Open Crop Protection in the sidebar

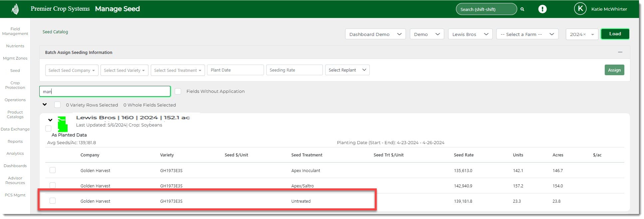coord(15,85)
